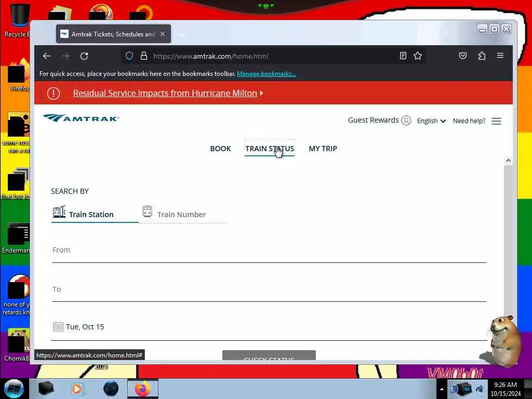The height and width of the screenshot is (399, 532).
Task: Click the page scrollbar up arrow
Action: [x=508, y=161]
